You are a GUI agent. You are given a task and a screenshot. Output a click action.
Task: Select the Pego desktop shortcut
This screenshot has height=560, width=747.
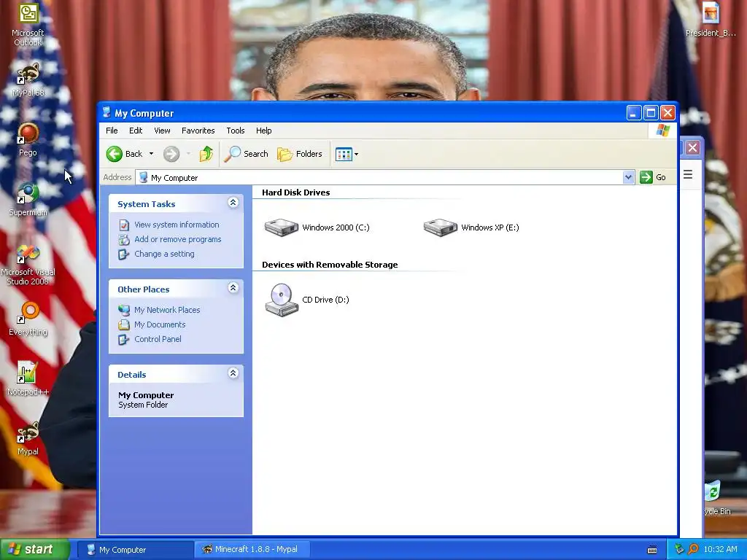pyautogui.click(x=28, y=139)
